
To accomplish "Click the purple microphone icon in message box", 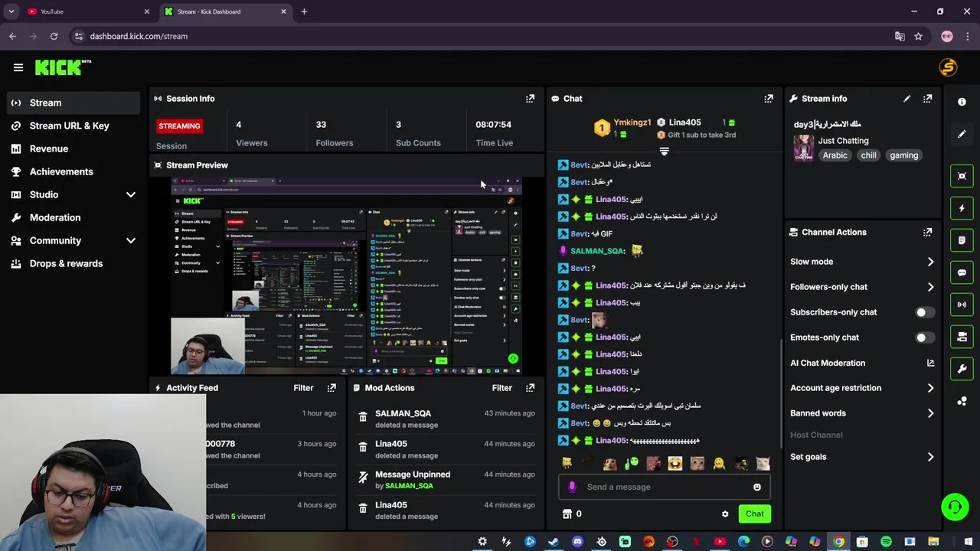I will (x=572, y=487).
